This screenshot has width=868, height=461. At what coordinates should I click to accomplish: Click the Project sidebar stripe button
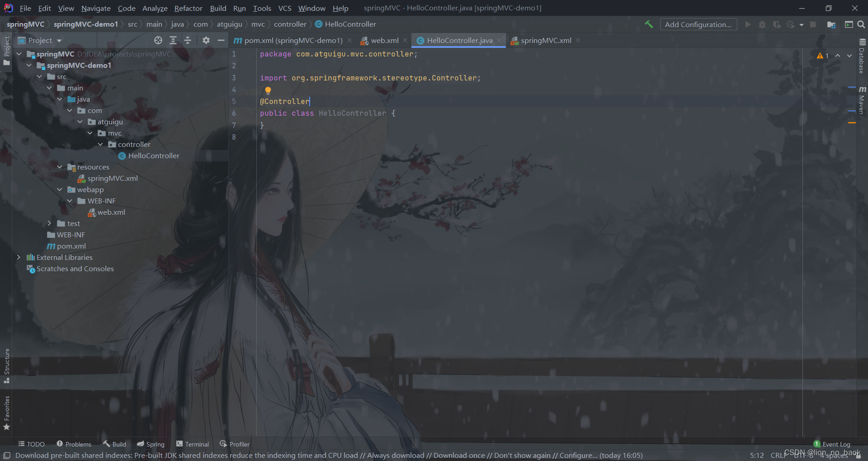coord(7,51)
